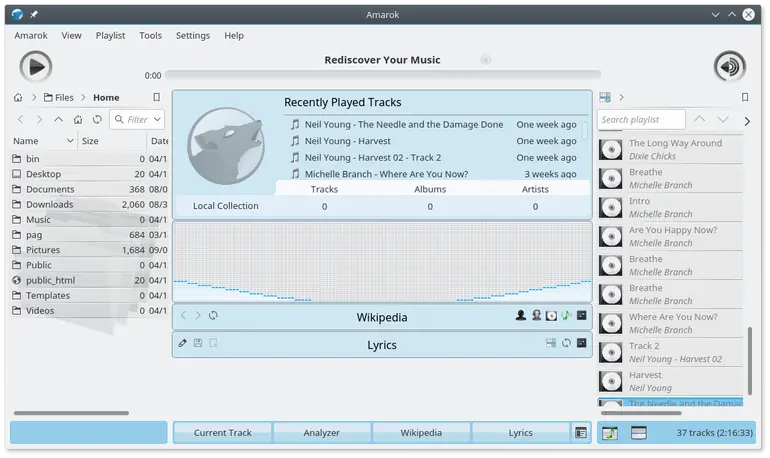Jump to previous playlist search result

[x=699, y=119]
